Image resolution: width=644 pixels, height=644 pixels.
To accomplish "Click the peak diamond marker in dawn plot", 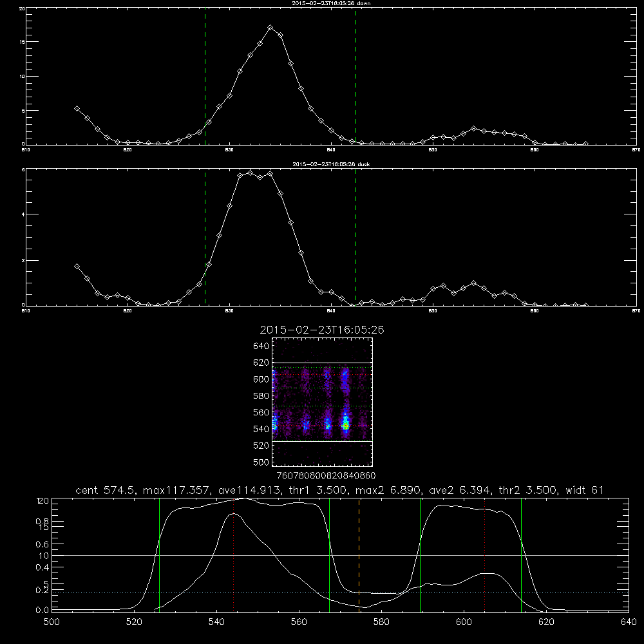I will pyautogui.click(x=270, y=28).
